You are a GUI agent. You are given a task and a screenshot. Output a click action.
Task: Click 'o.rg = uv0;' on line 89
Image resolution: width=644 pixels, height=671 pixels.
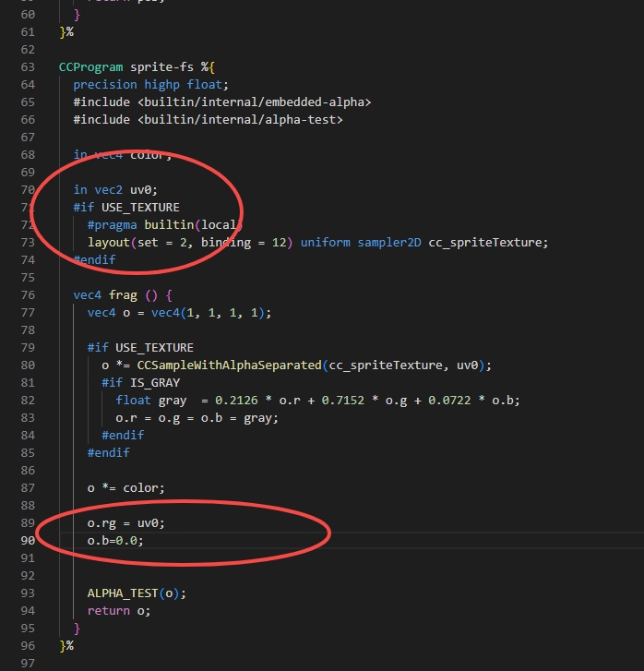(126, 523)
